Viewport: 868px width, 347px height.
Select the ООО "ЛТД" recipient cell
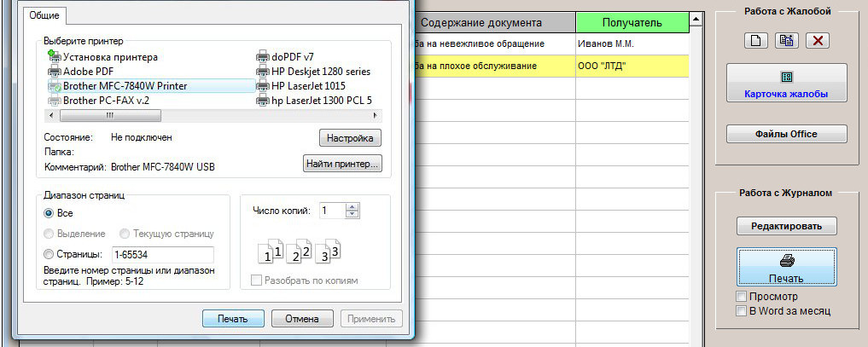pos(632,67)
